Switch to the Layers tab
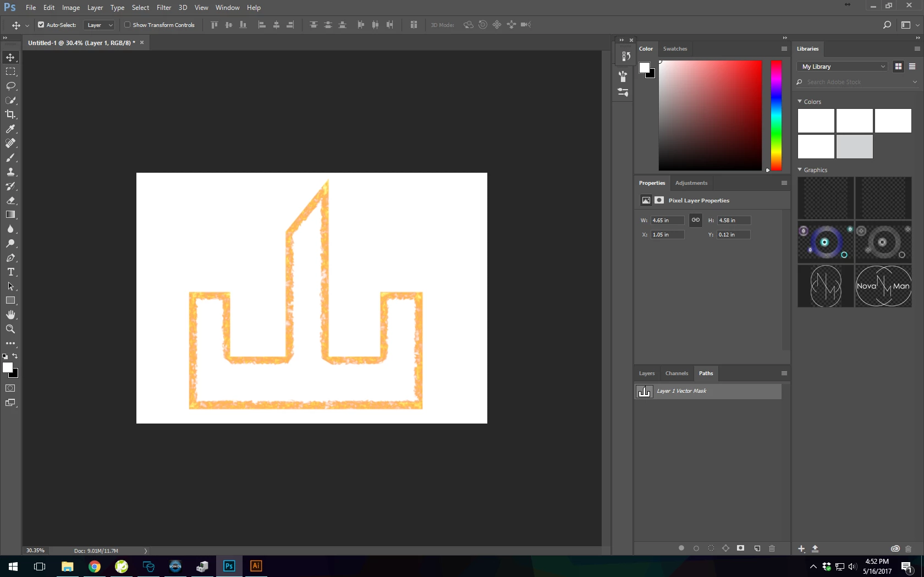 coord(647,373)
